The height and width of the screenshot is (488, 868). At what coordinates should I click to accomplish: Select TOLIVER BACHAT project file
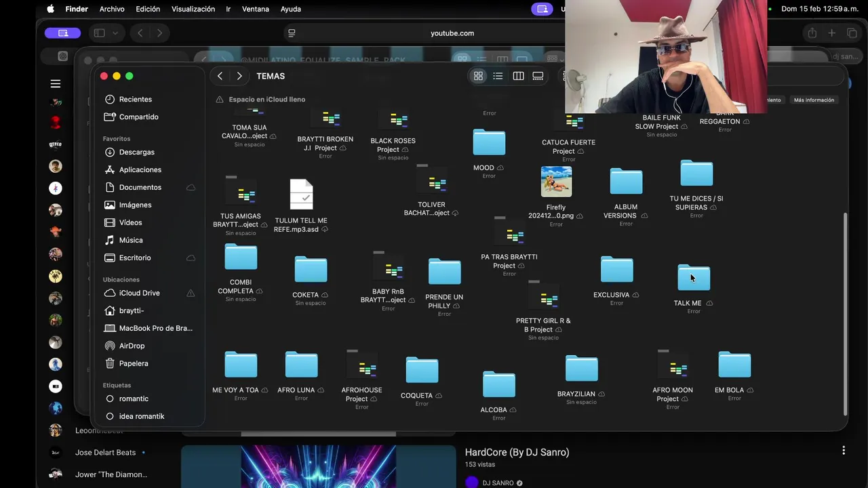coord(431,180)
